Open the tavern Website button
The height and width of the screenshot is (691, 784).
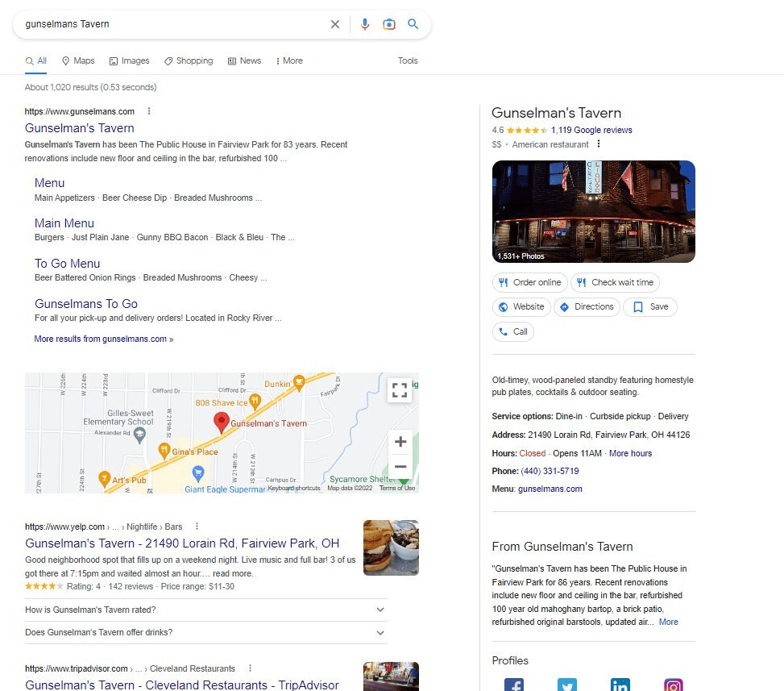click(521, 306)
